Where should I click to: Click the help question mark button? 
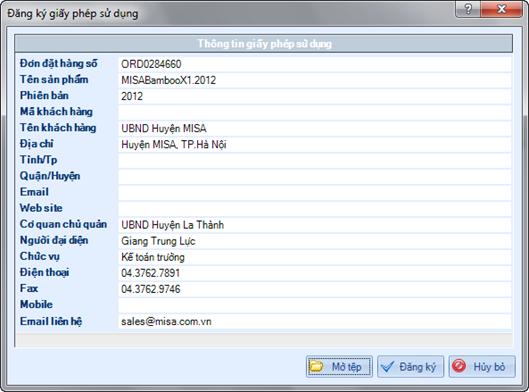pos(468,9)
